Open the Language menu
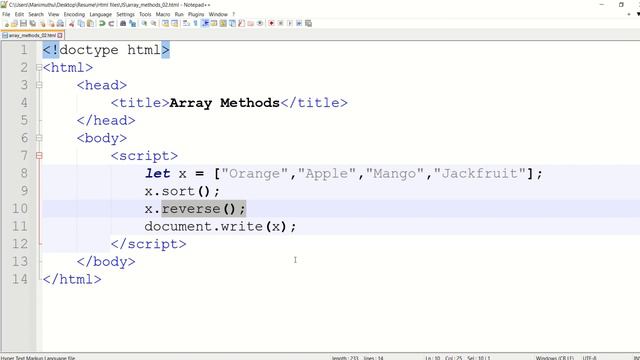 point(100,14)
